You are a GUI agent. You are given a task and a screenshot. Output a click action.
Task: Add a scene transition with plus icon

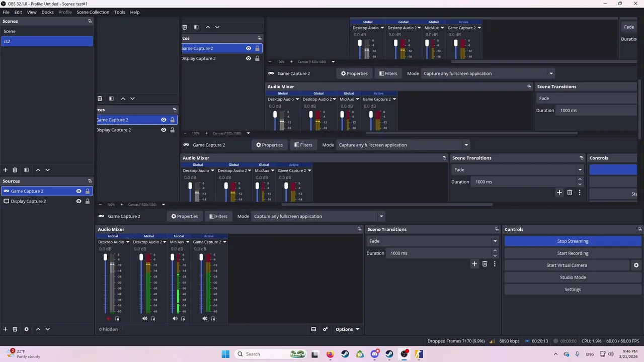pos(474,264)
